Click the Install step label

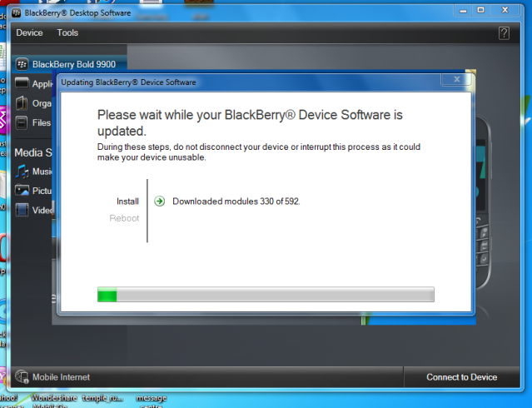click(127, 202)
